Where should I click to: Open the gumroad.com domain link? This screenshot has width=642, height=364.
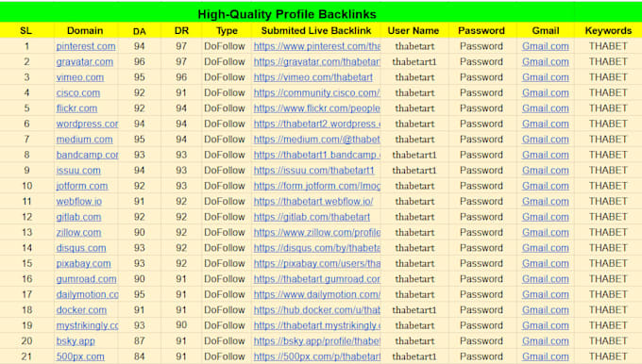tap(87, 279)
